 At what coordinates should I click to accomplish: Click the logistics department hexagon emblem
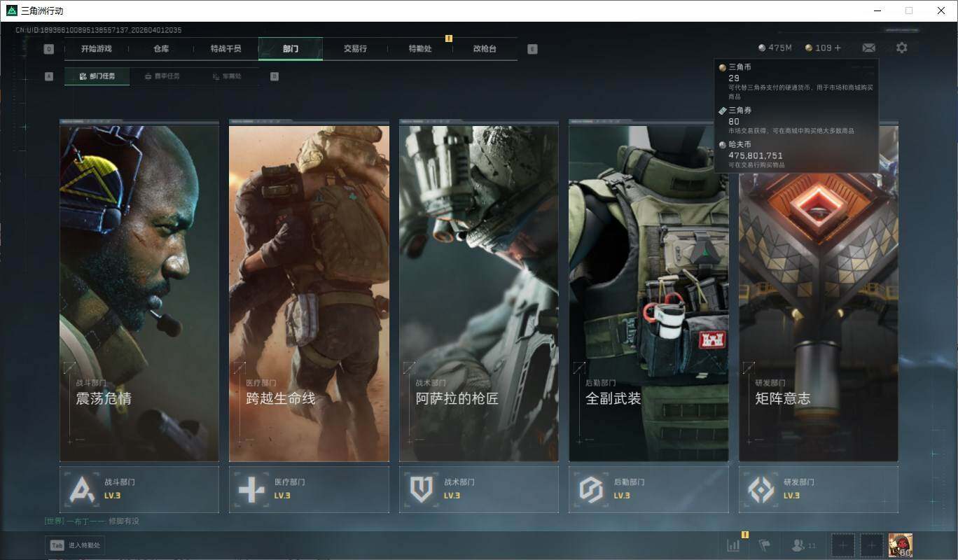(x=591, y=489)
